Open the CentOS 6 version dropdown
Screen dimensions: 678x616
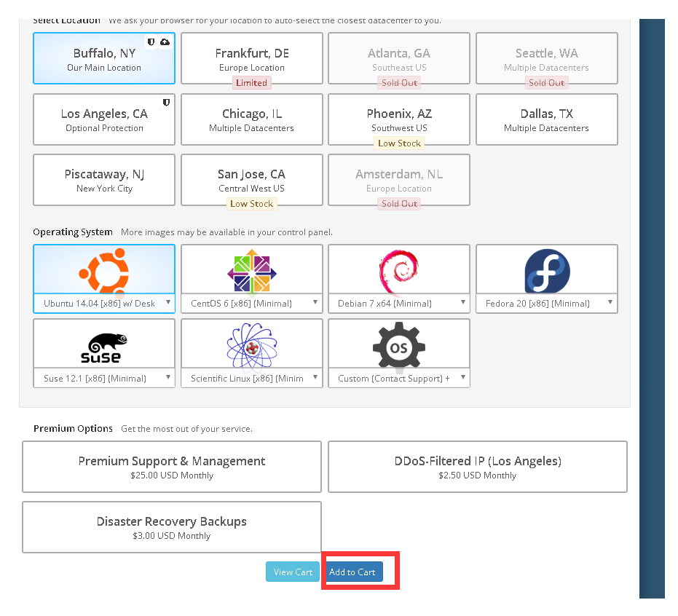click(x=252, y=304)
